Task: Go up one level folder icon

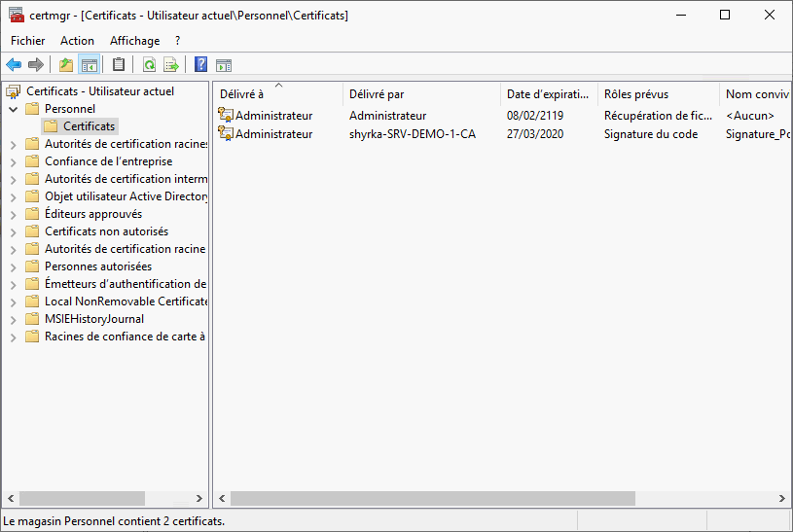Action: [66, 65]
